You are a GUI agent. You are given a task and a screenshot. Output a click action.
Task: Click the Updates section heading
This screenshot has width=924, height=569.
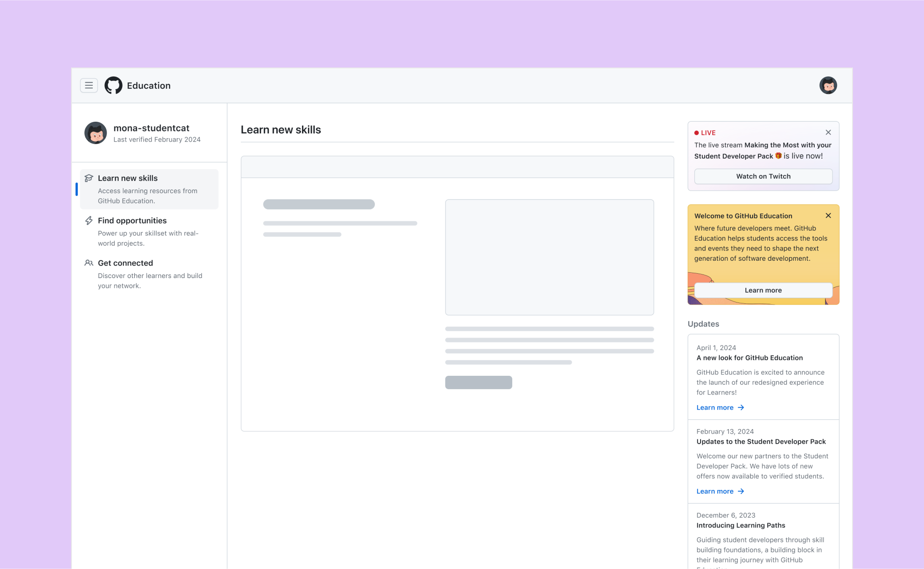pos(703,324)
